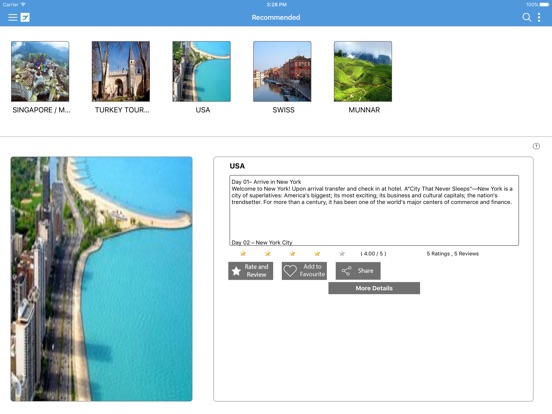The width and height of the screenshot is (552, 414).
Task: Click the 'TURKEY TOUR...' label
Action: pyautogui.click(x=122, y=110)
